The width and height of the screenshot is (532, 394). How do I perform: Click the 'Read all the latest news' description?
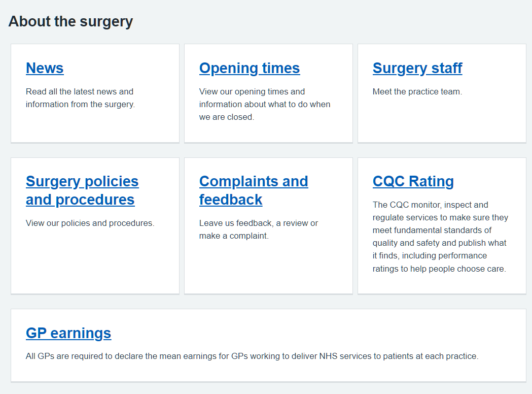(80, 98)
